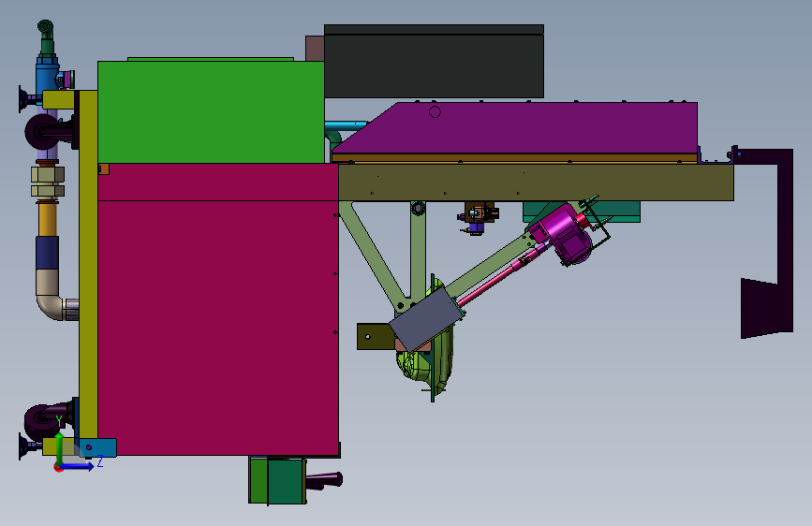
Task: Select the small orange block on the plate
Action: tap(104, 169)
